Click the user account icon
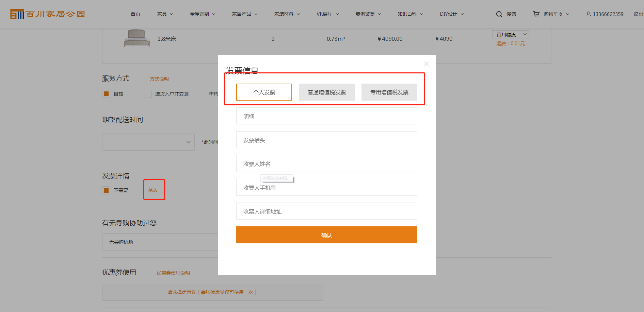The height and width of the screenshot is (312, 644). (x=589, y=14)
